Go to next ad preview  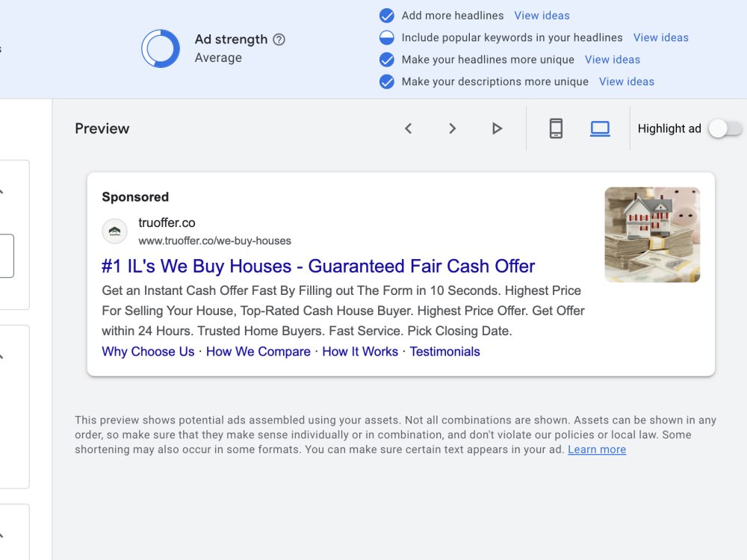[452, 128]
